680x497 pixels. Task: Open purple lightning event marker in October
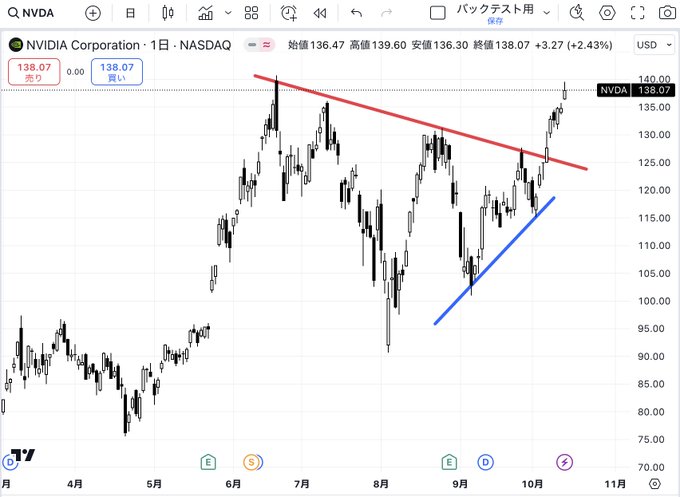tap(564, 462)
